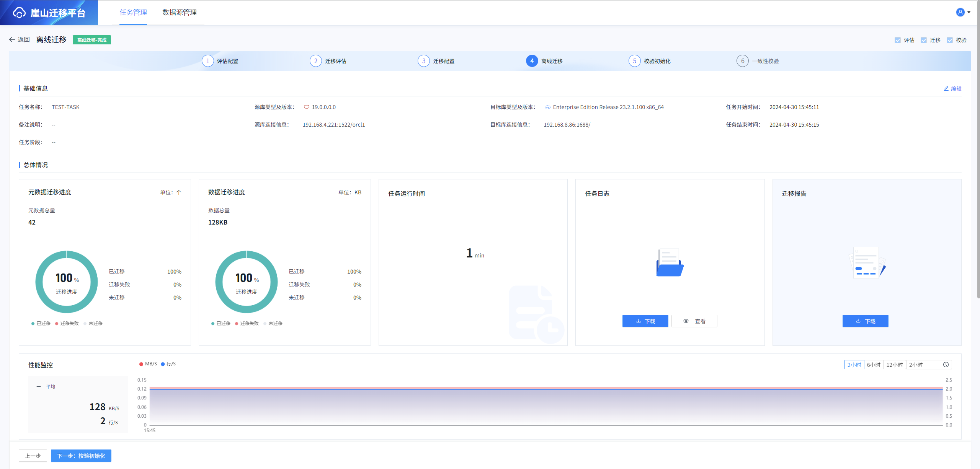Screen dimensions: 980x469
Task: Toggle the 评估 checkbox
Action: 898,40
